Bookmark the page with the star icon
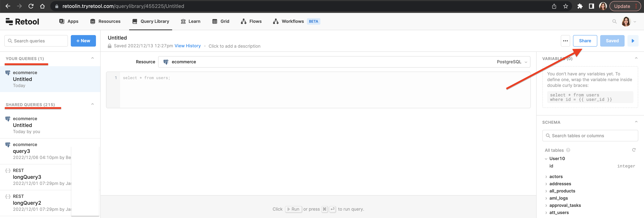644x218 pixels. click(565, 6)
